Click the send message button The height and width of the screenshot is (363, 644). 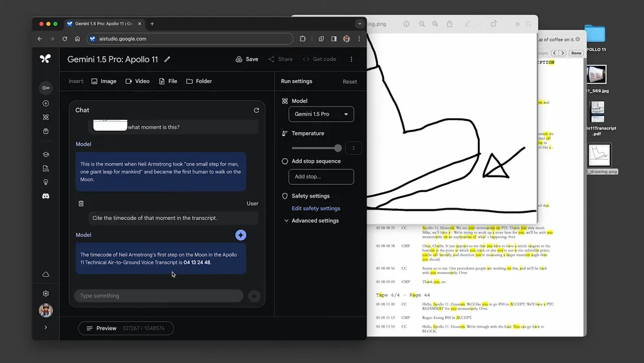254,296
